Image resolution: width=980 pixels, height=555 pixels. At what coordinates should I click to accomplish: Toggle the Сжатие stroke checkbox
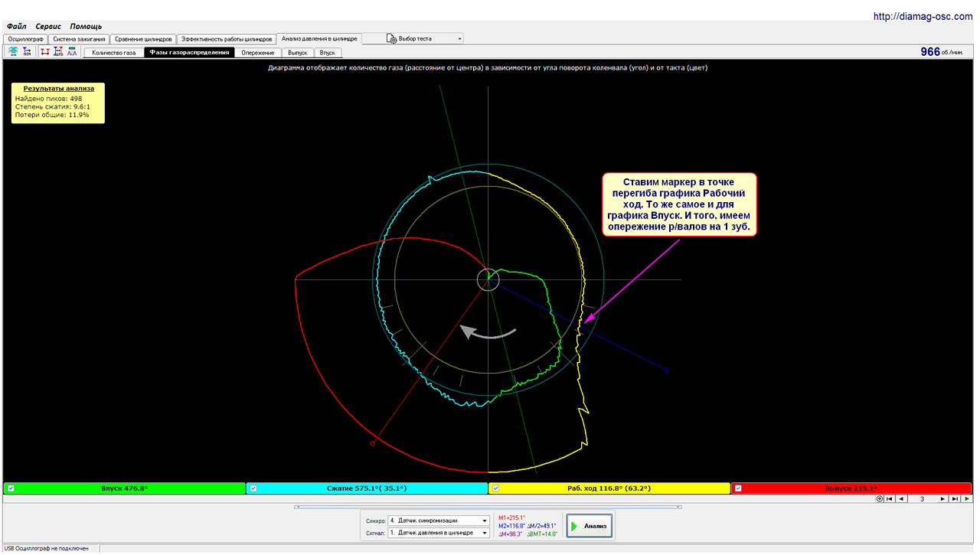pos(253,488)
